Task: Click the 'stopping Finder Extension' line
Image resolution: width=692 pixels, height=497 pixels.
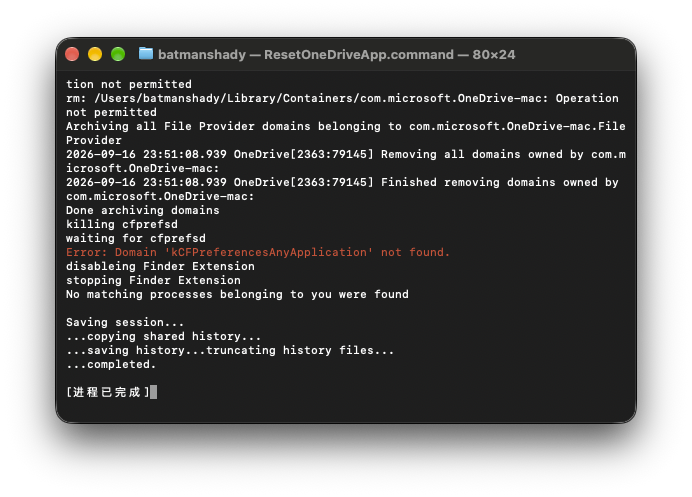Action: click(153, 280)
